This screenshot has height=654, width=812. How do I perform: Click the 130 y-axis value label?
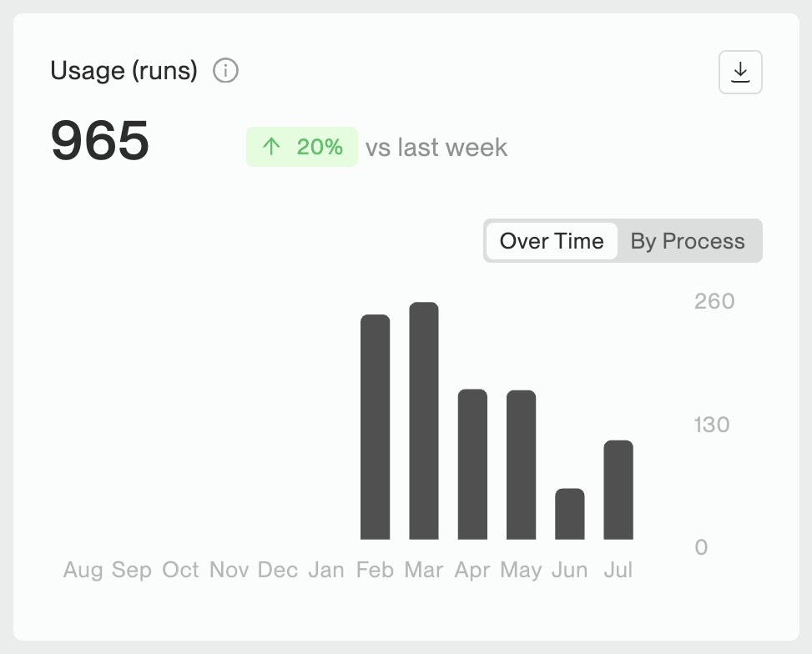point(712,425)
